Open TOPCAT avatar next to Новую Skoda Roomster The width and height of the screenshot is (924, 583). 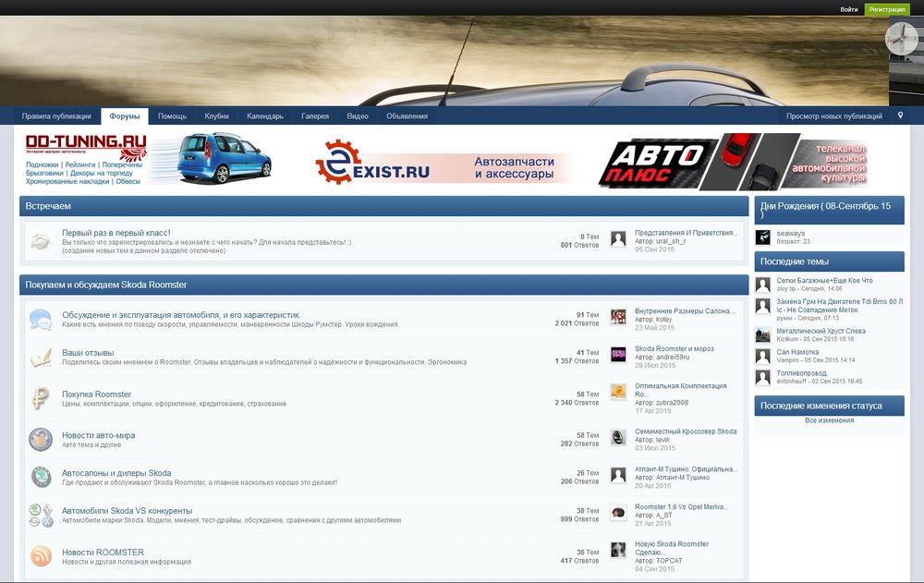pos(618,550)
